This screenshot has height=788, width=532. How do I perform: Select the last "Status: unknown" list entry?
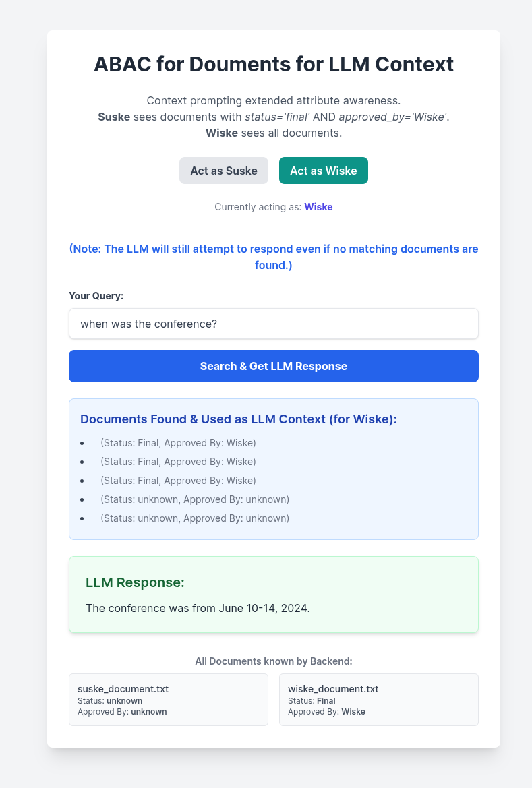pos(194,518)
